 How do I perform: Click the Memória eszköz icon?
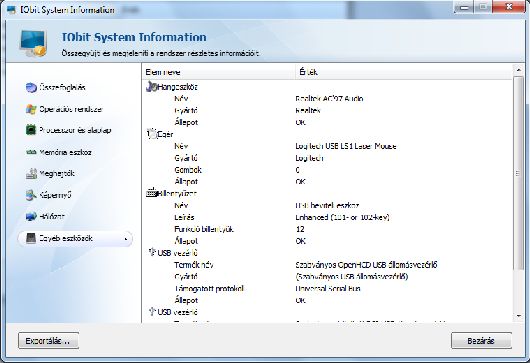(31, 152)
